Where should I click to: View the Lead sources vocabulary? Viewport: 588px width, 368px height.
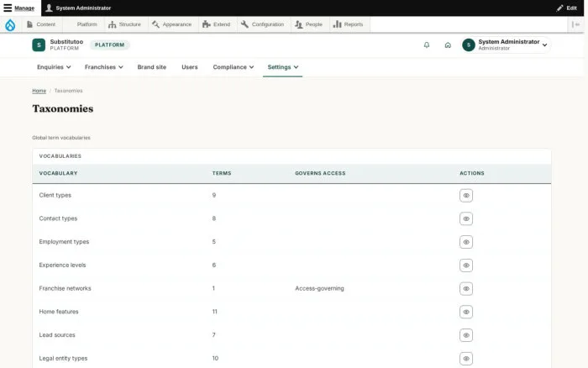click(466, 335)
